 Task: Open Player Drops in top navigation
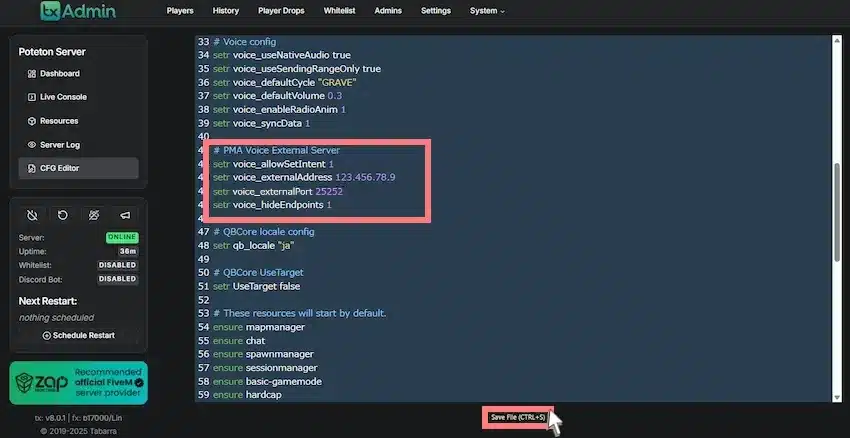click(x=282, y=11)
